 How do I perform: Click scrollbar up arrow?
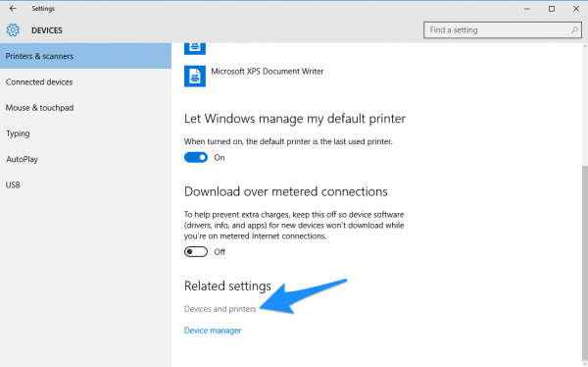(585, 46)
